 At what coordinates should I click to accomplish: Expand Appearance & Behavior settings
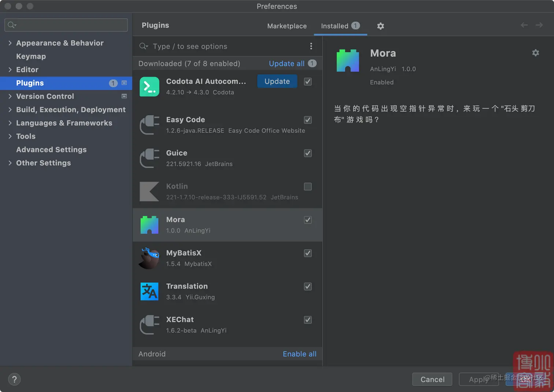[10, 43]
